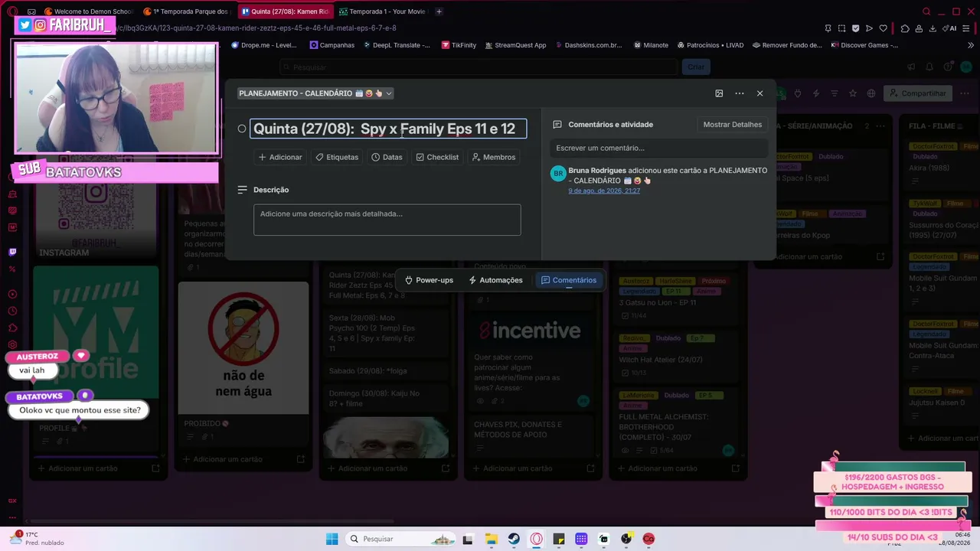Select the Comentários tab

click(569, 280)
